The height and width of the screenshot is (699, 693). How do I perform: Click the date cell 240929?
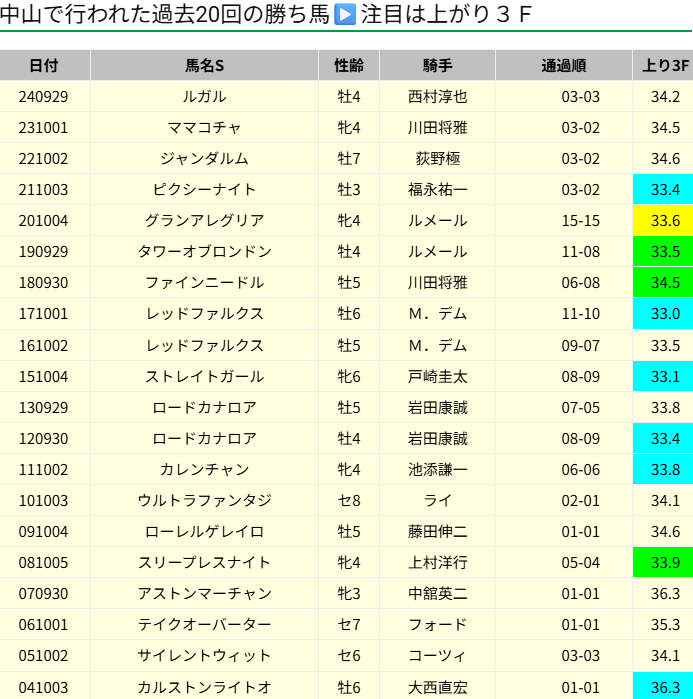pos(43,96)
